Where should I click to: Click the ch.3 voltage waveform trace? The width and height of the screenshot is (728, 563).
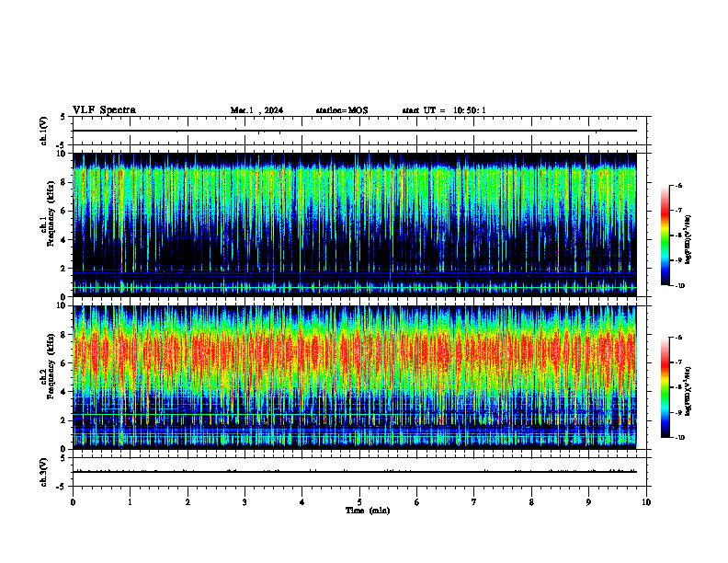coord(355,472)
